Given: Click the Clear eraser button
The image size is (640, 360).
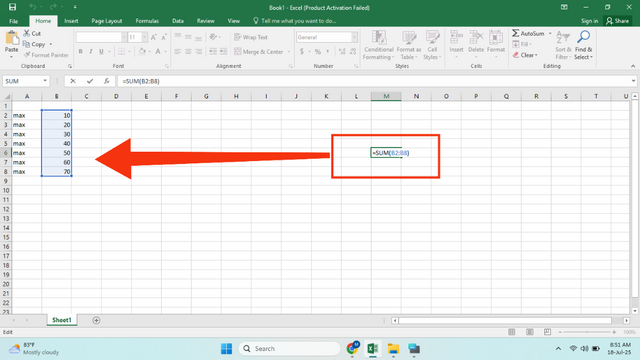Looking at the screenshot, I should tap(525, 55).
